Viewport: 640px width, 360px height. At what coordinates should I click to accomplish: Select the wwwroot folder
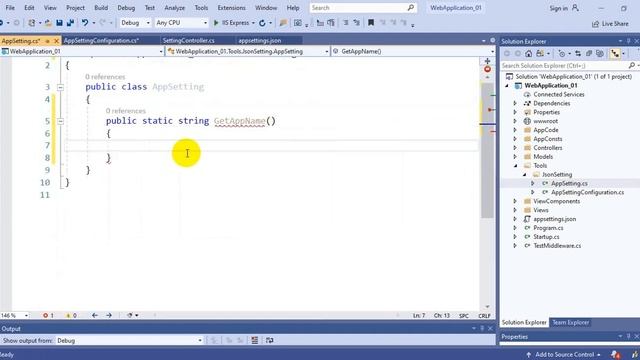tap(545, 121)
